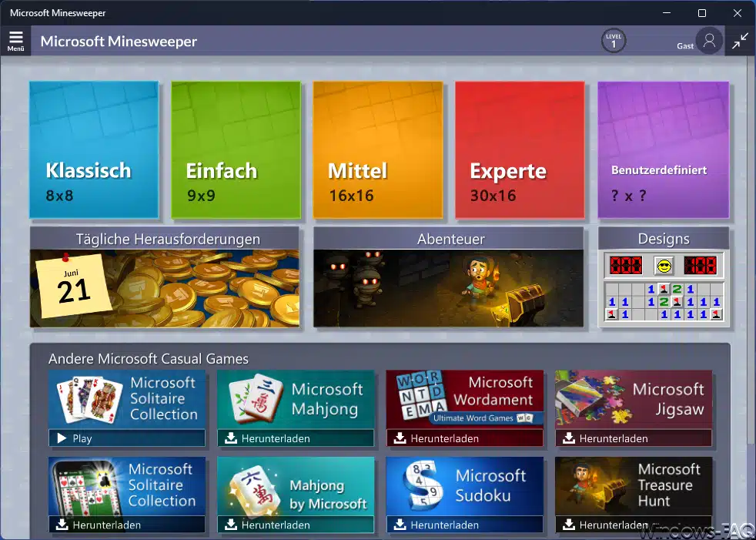Start Einfach 9x9 game
The width and height of the screenshot is (756, 540).
236,149
